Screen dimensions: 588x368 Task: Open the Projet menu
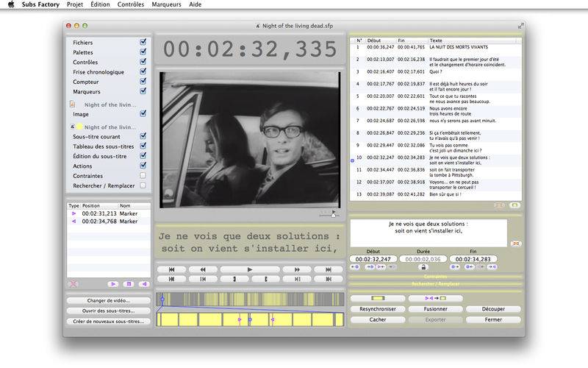coord(75,4)
